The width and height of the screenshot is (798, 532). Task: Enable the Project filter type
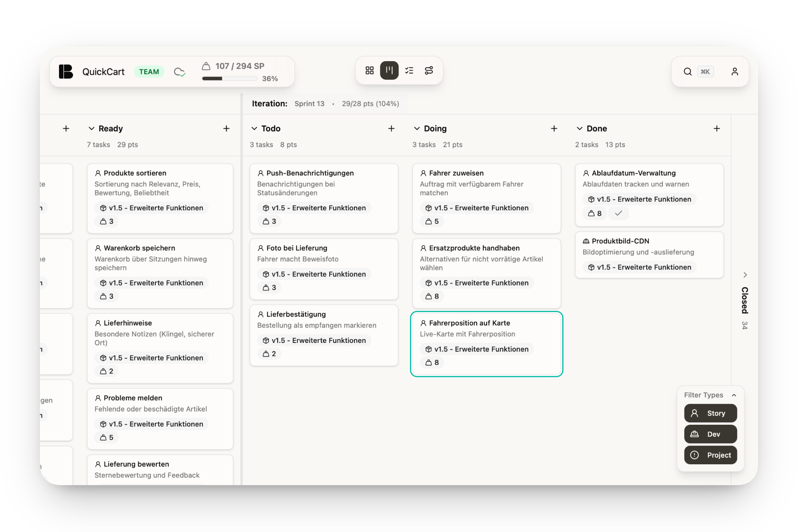[710, 455]
